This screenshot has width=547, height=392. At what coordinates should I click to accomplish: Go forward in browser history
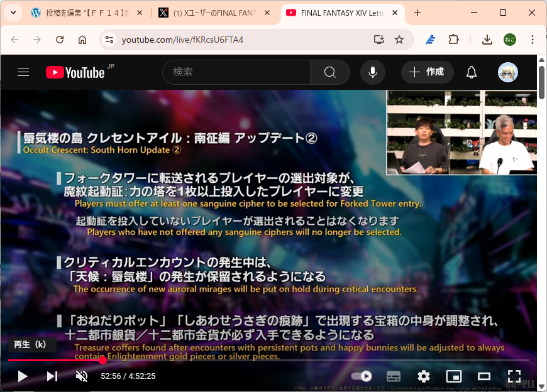click(37, 40)
